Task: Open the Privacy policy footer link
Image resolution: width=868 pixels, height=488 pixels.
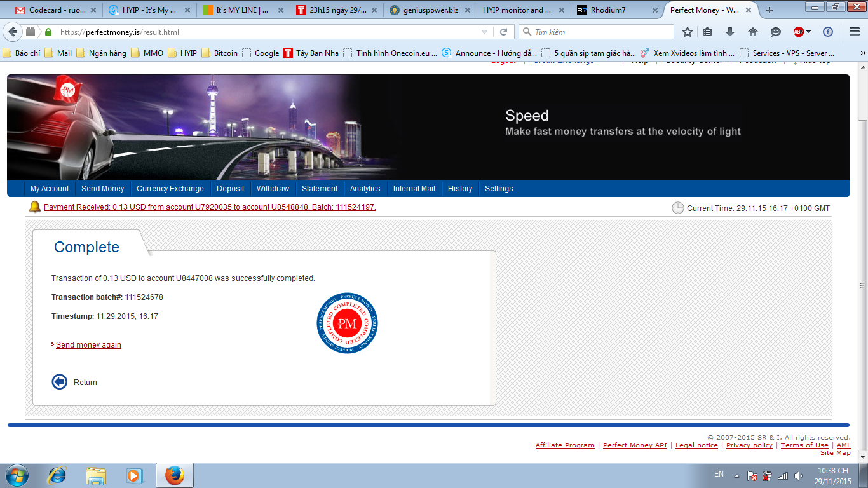Action: [x=749, y=445]
